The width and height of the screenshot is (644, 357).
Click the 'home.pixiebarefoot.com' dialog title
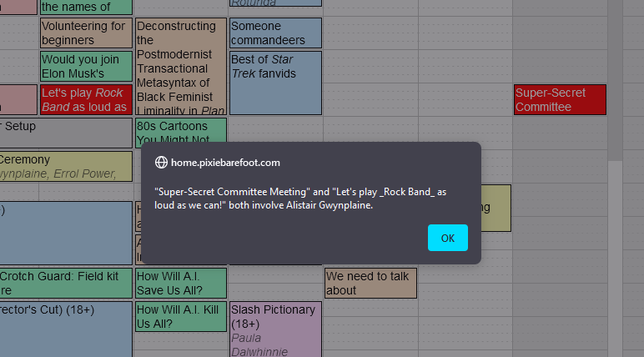(x=225, y=163)
